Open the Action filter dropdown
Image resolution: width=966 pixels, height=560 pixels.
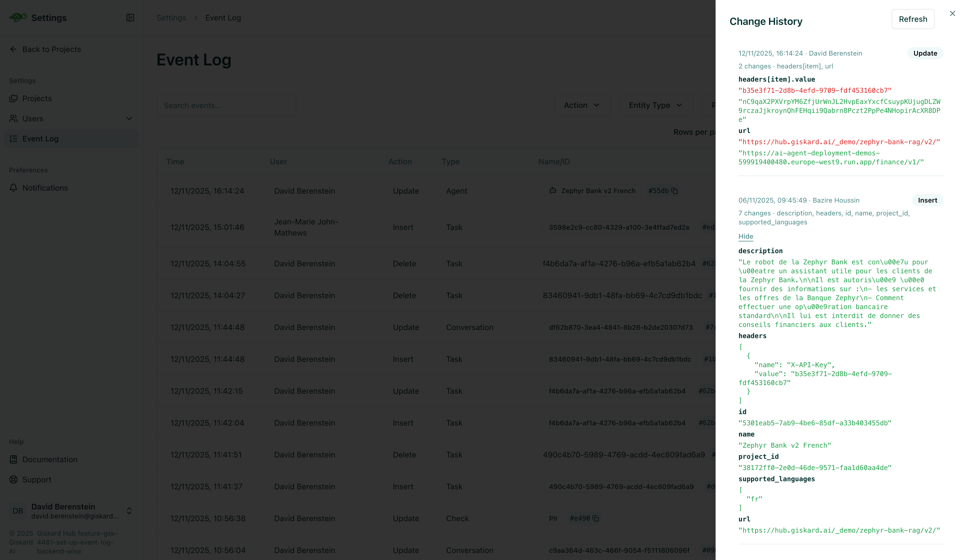point(582,105)
